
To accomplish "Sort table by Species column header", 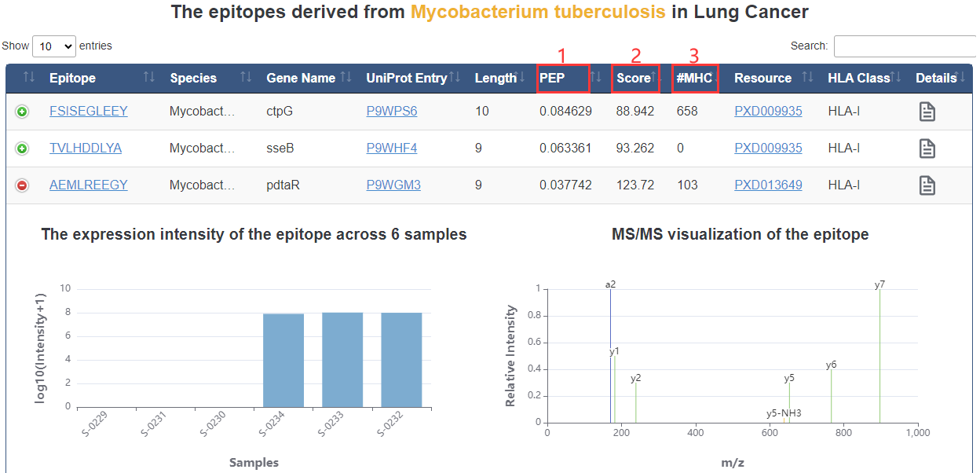I will click(x=193, y=78).
